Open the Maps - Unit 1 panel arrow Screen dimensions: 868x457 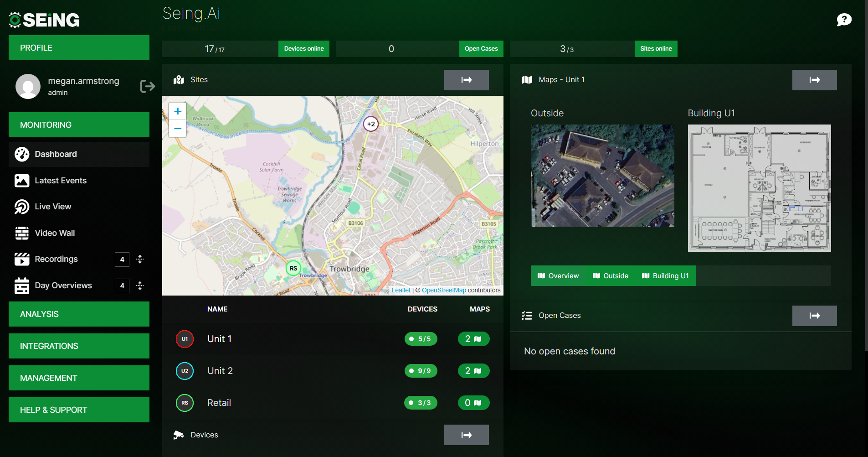pos(814,80)
